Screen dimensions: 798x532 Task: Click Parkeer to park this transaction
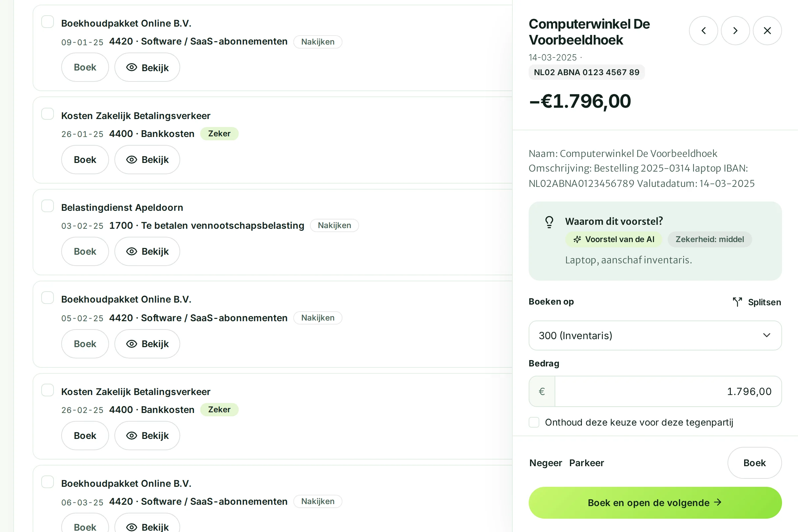click(587, 463)
